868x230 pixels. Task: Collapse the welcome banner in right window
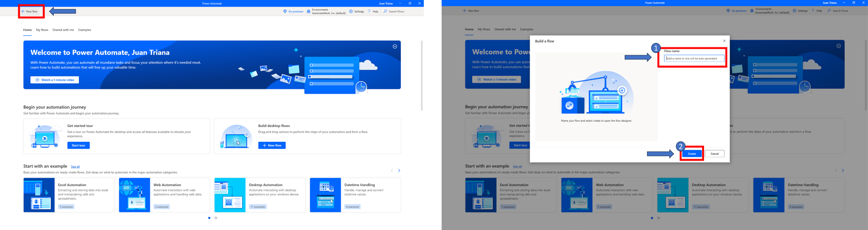(x=839, y=46)
